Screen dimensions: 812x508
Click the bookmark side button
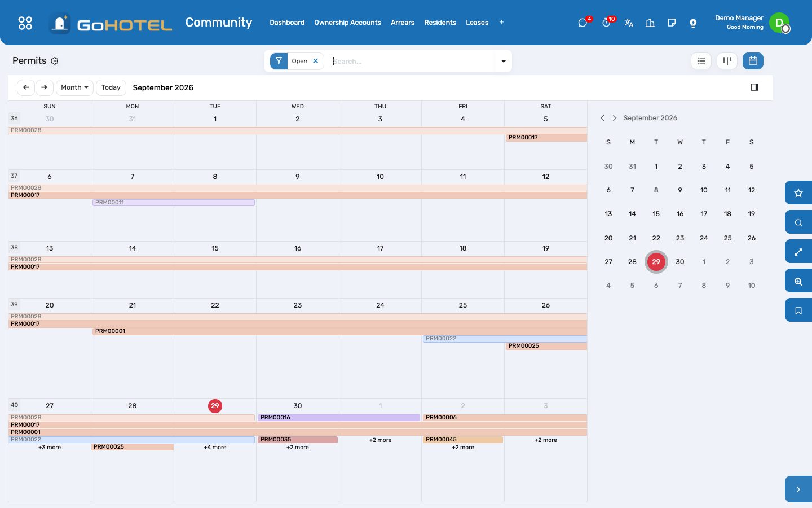click(798, 310)
